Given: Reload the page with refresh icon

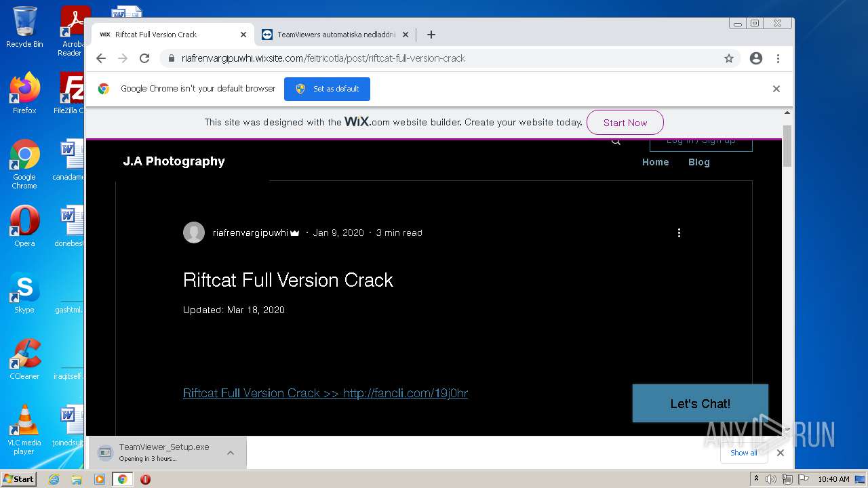Looking at the screenshot, I should point(144,58).
